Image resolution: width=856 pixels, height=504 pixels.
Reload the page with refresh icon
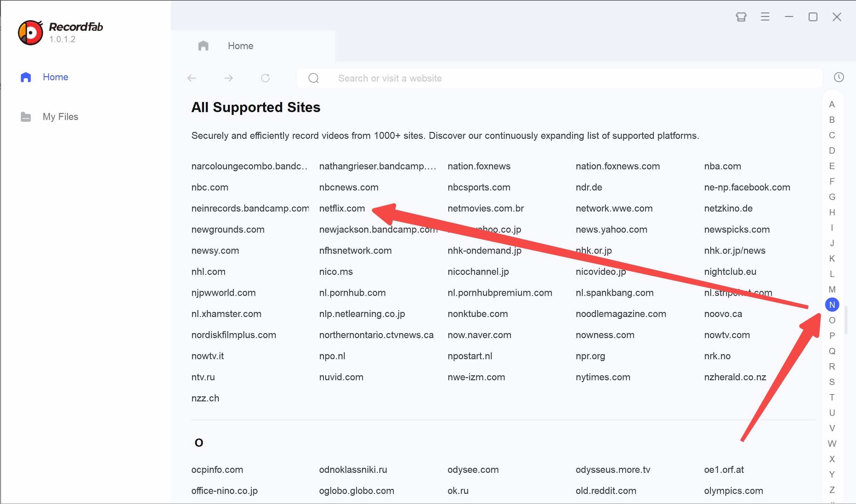pyautogui.click(x=265, y=78)
